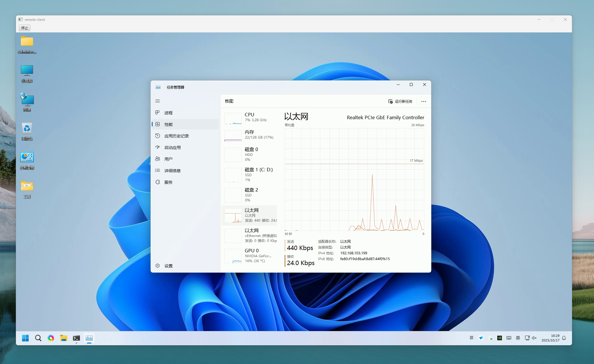Screen dimensions: 594x364
Task: Collapse the hamburger navigation menu
Action: coord(158,101)
